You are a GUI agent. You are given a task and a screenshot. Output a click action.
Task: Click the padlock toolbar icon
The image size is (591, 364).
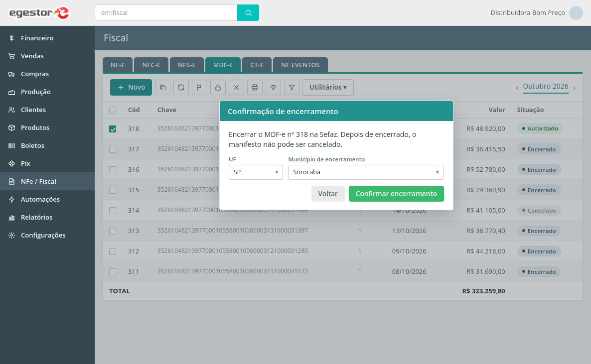pos(218,88)
